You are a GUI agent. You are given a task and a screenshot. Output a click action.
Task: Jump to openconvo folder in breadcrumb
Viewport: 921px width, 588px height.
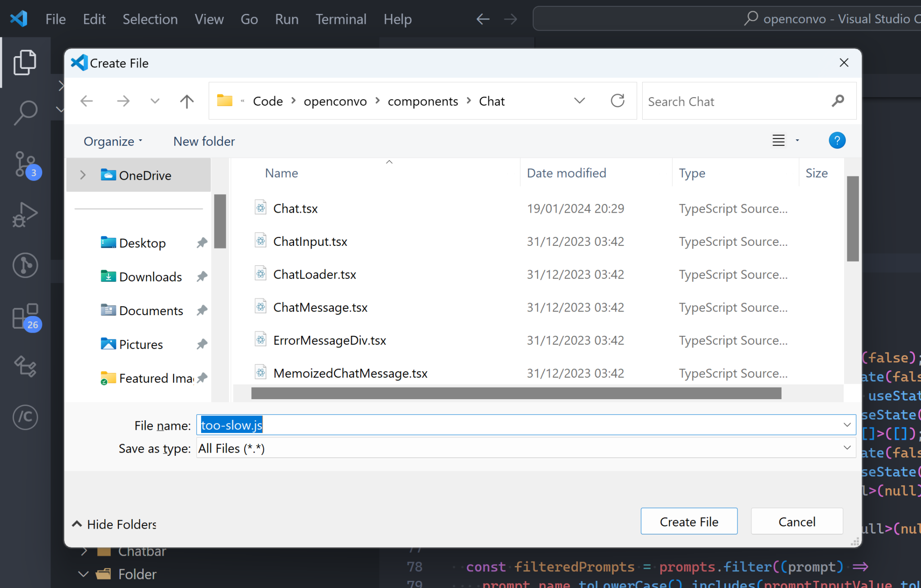coord(335,101)
